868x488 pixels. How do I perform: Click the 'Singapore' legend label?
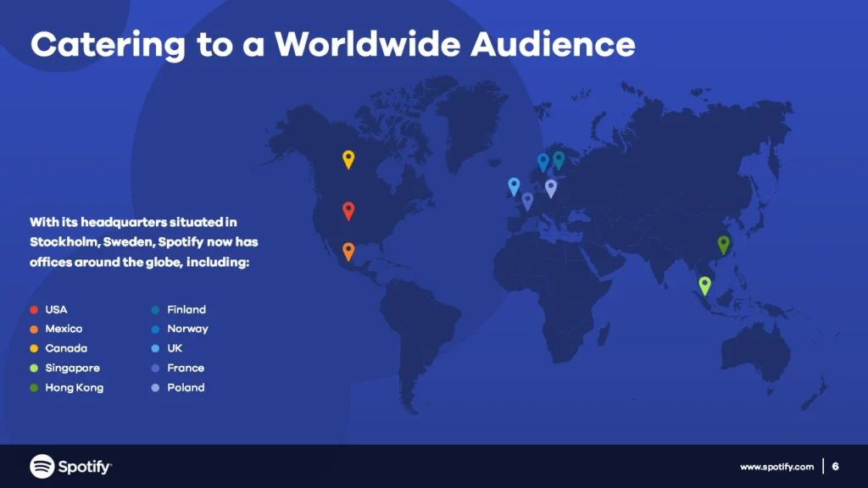pos(73,368)
